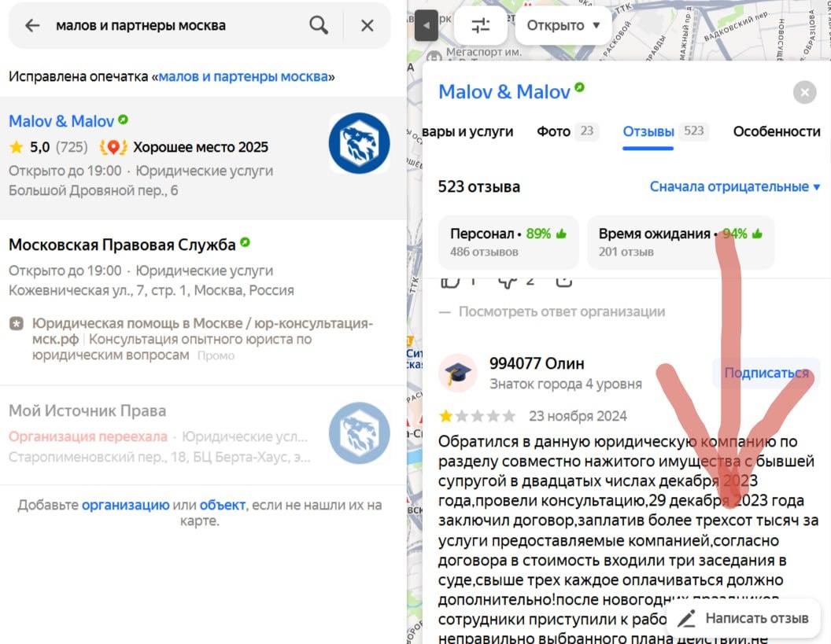Click the Malov & Malov card title
831x644 pixels.
[x=504, y=92]
